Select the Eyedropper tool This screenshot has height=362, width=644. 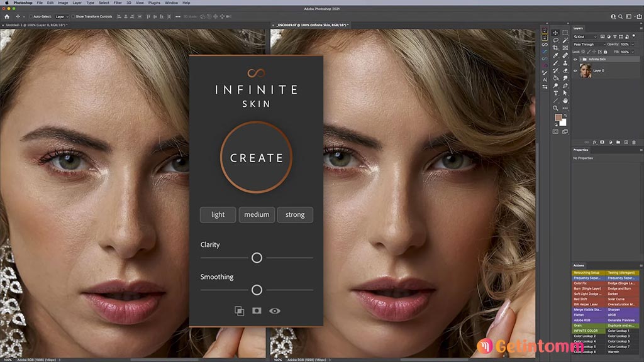point(555,55)
